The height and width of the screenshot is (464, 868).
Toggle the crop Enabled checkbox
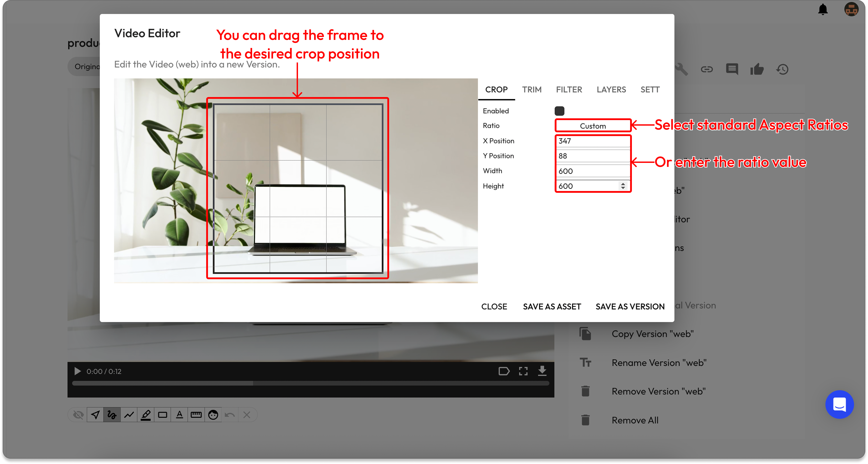(x=559, y=111)
